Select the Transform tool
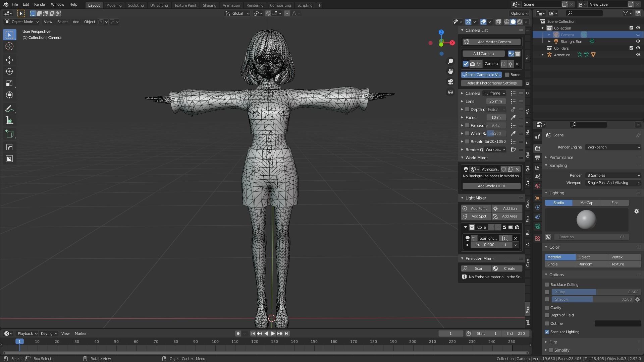This screenshot has height=362, width=644. [9, 95]
